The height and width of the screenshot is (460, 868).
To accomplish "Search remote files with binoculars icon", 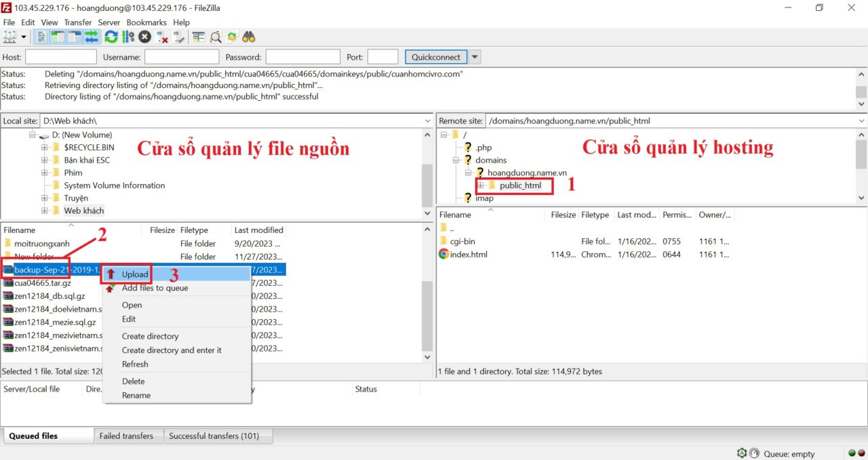I will pyautogui.click(x=249, y=37).
